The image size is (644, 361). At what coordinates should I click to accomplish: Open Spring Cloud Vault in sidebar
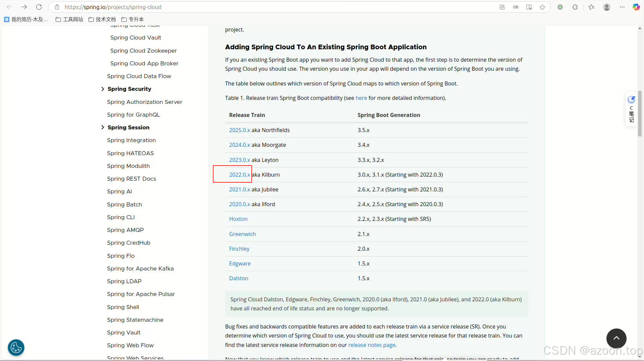pos(136,38)
